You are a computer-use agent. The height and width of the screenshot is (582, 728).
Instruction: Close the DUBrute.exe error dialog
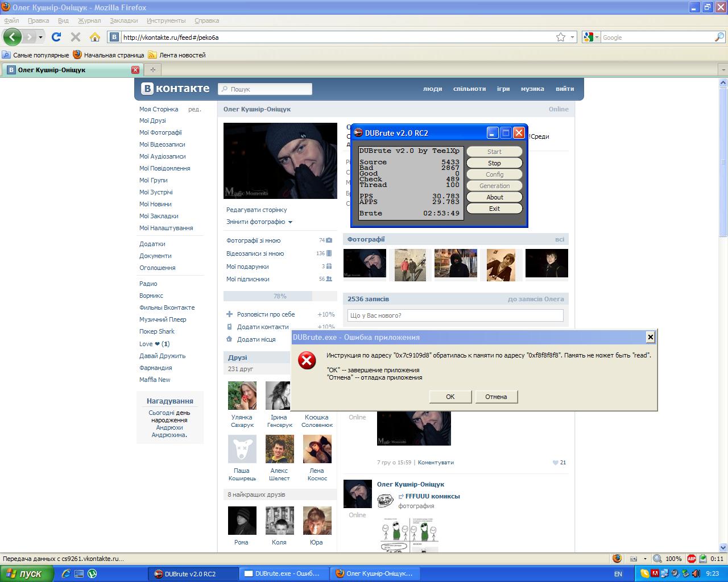651,337
